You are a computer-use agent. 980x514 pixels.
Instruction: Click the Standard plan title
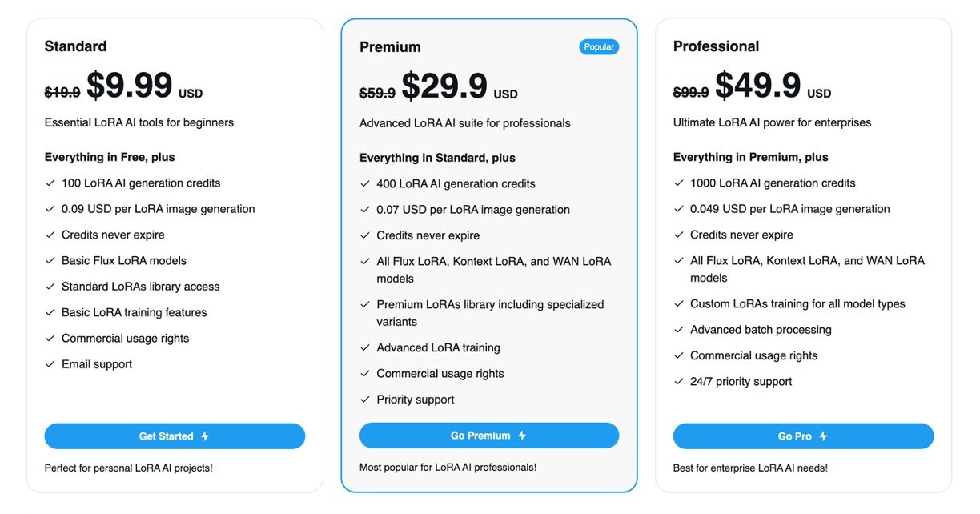pos(75,46)
